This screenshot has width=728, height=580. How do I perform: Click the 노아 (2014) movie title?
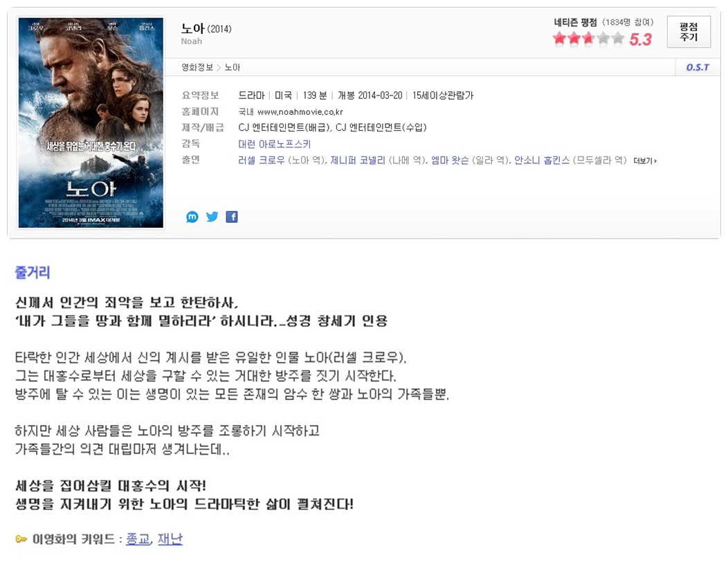point(206,29)
